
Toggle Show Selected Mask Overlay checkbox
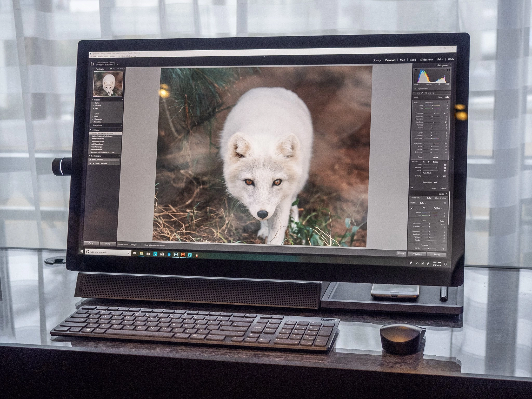[143, 245]
